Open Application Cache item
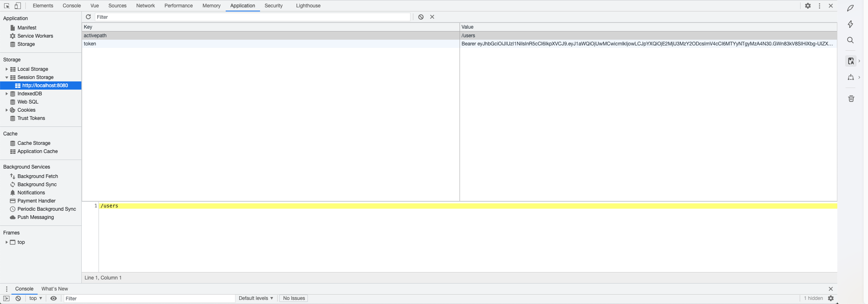The height and width of the screenshot is (304, 868). pyautogui.click(x=38, y=151)
